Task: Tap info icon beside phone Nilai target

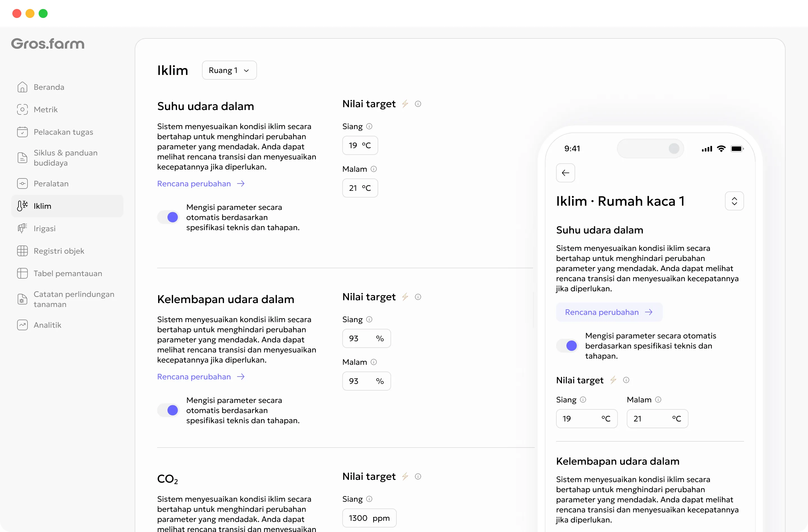Action: click(x=626, y=380)
